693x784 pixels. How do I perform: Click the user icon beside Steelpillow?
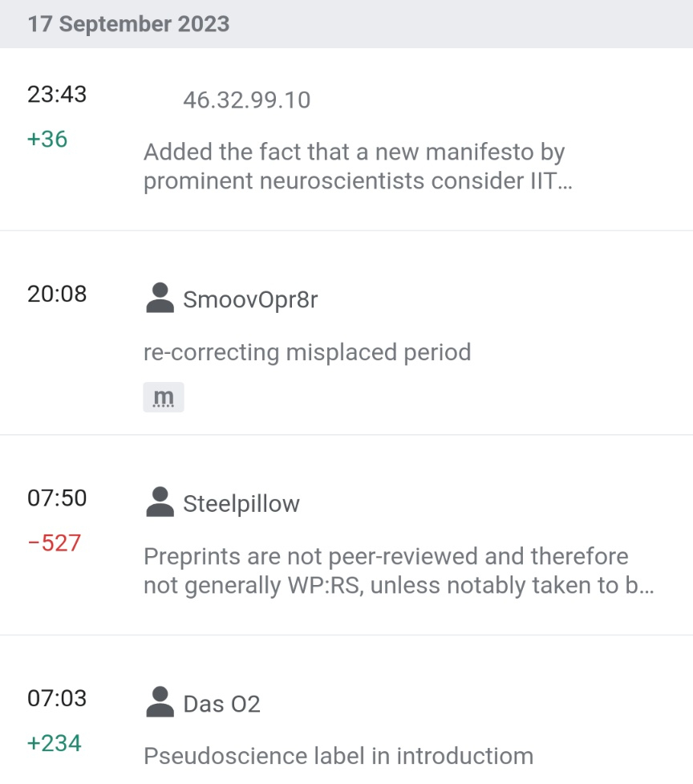160,502
